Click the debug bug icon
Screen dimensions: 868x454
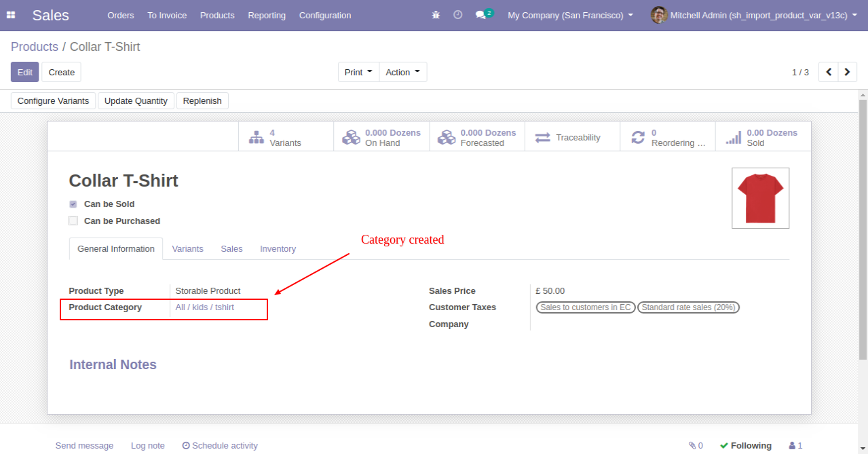tap(436, 15)
